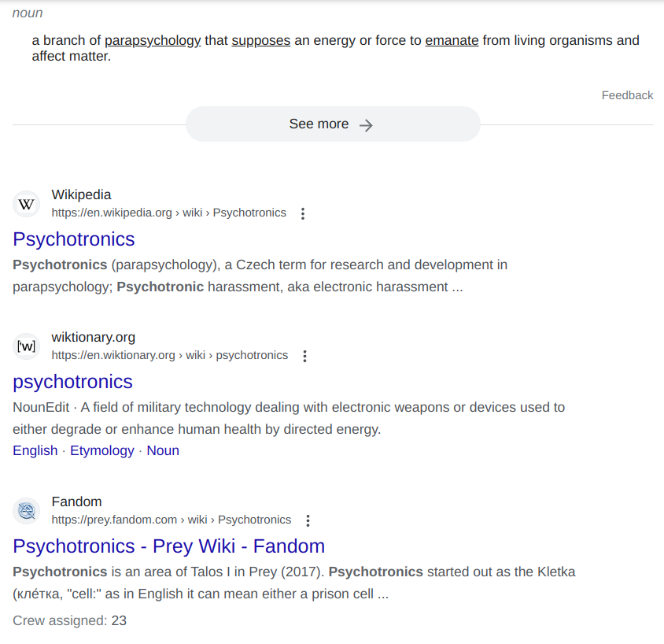Screen dimensions: 664x644
Task: Open Psychotronics - Prey Wiki - Fandom result
Action: (x=168, y=546)
